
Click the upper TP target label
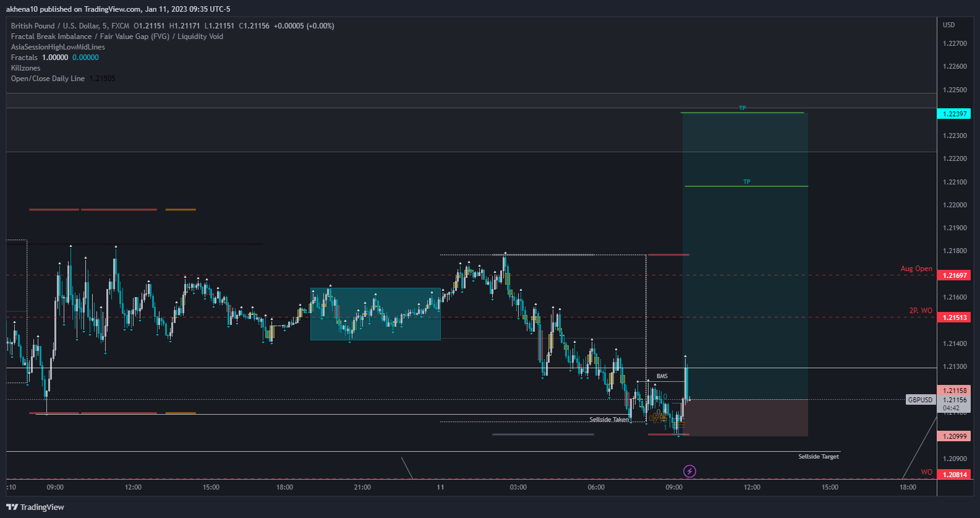(x=743, y=108)
